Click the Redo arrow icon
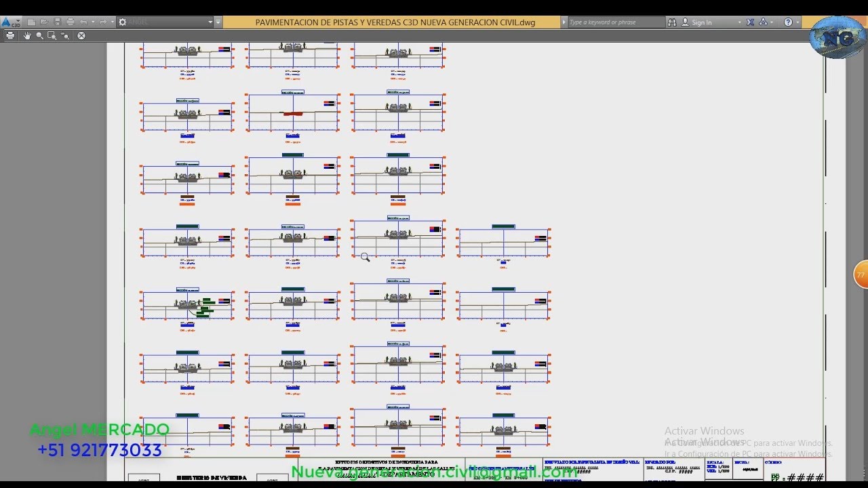868x488 pixels. coord(103,22)
